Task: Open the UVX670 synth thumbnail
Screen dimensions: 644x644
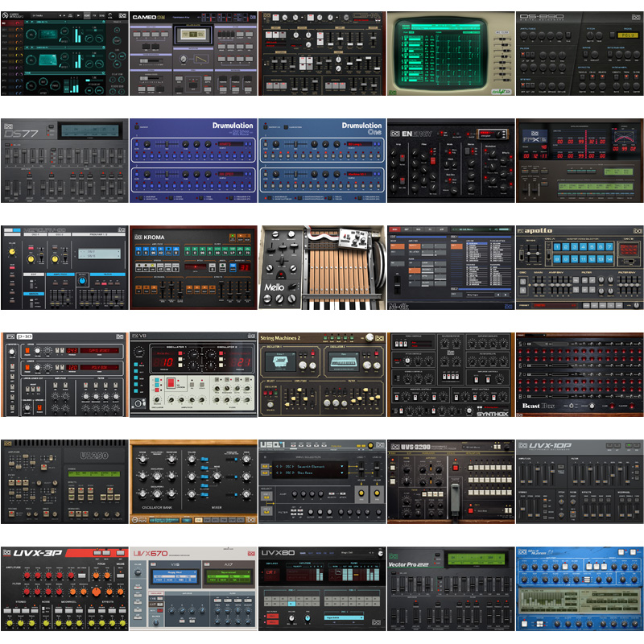Action: [193, 588]
